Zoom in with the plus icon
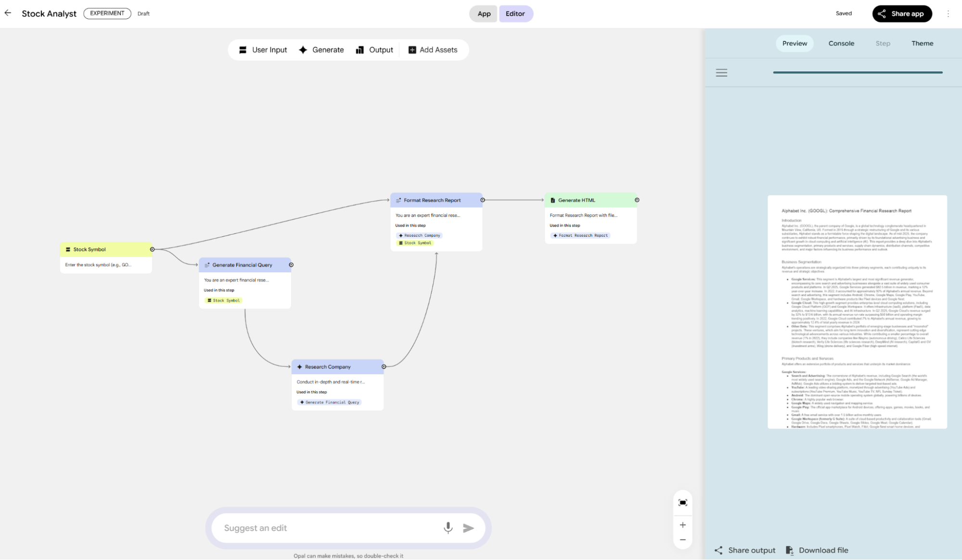The width and height of the screenshot is (962, 560). coord(682,525)
